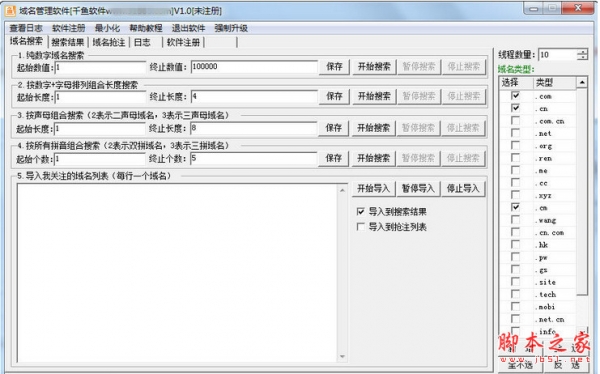Switch to the 软件注册 tab
600x374 pixels.
click(183, 42)
